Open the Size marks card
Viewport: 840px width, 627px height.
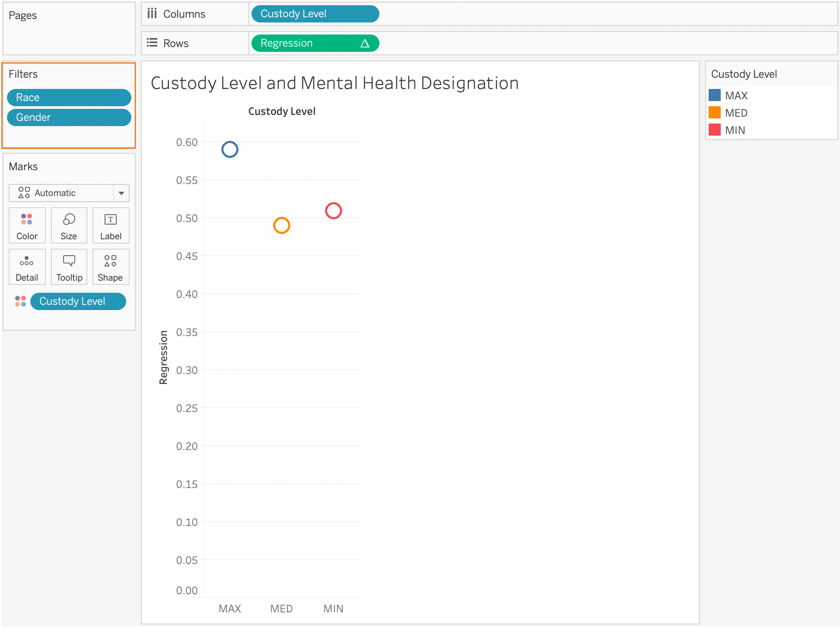pos(69,226)
